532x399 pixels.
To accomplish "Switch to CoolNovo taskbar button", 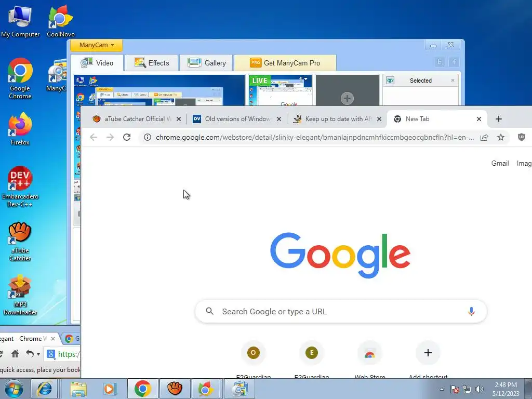I will tap(206, 389).
